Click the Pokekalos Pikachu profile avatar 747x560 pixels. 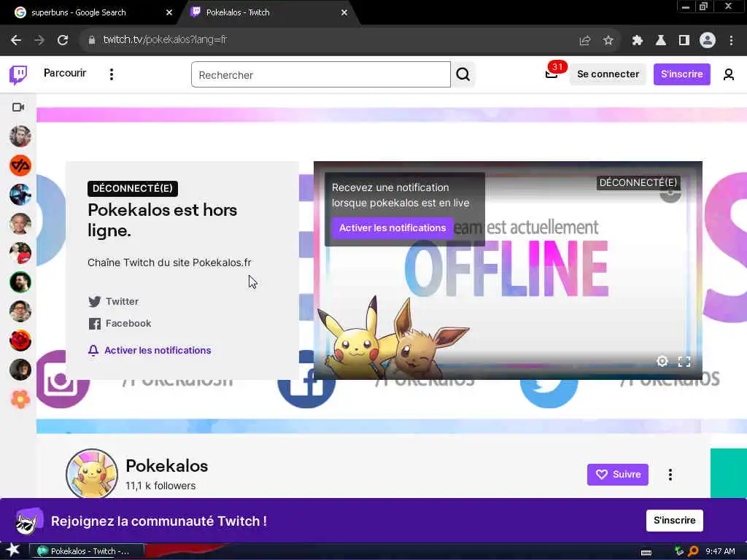coord(91,474)
